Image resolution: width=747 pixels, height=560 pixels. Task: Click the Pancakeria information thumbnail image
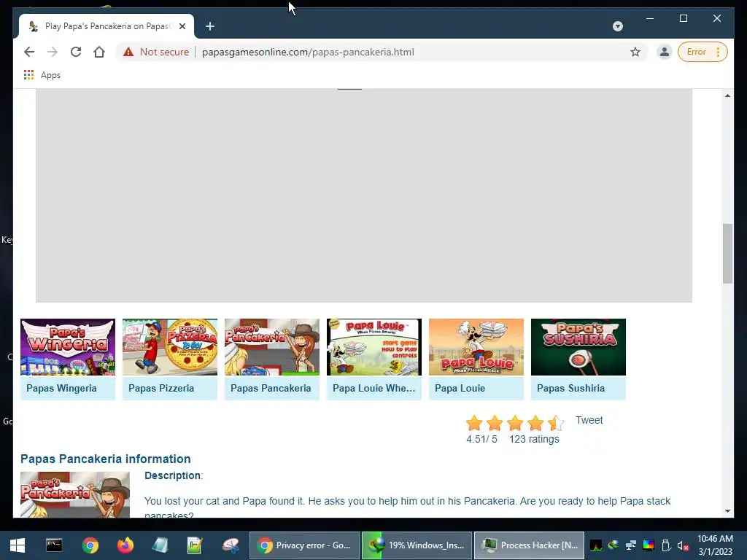(x=75, y=495)
